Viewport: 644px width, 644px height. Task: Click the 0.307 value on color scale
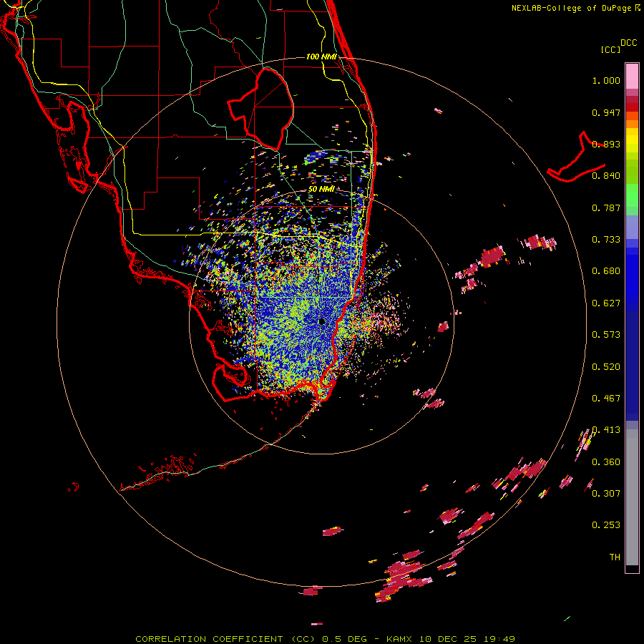pyautogui.click(x=606, y=494)
